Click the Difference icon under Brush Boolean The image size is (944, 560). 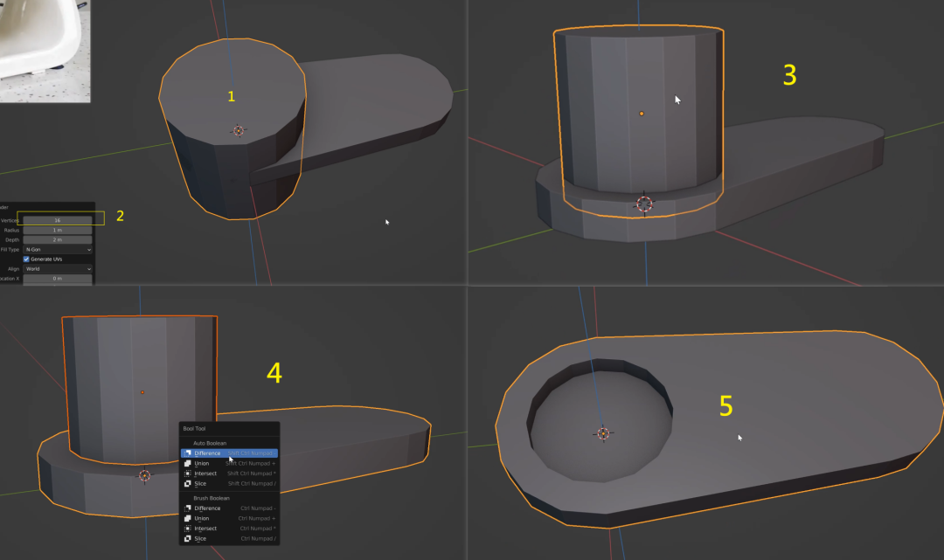[x=187, y=508]
